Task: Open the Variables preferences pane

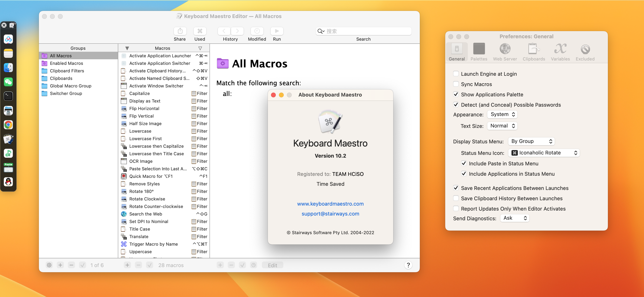Action: click(x=560, y=52)
